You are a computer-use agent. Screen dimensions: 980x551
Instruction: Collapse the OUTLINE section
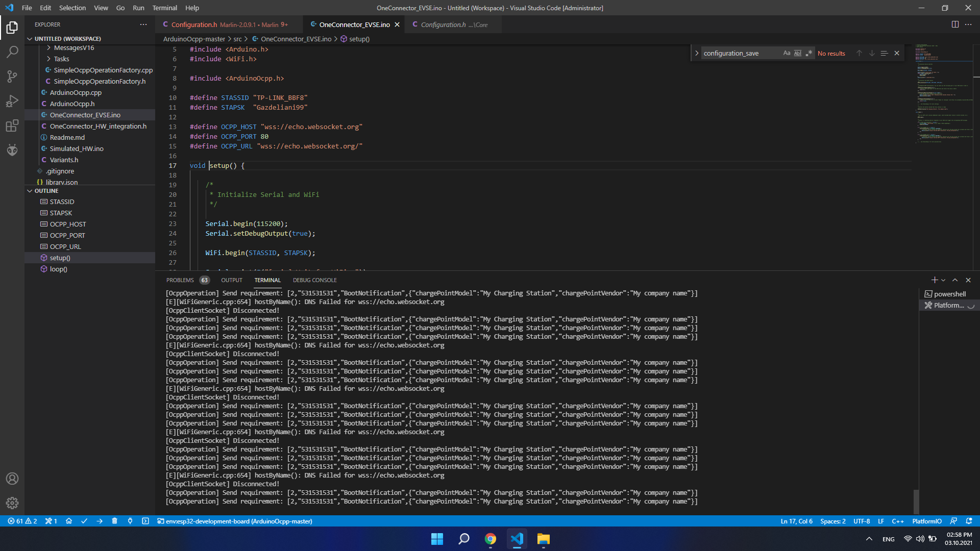90,191
